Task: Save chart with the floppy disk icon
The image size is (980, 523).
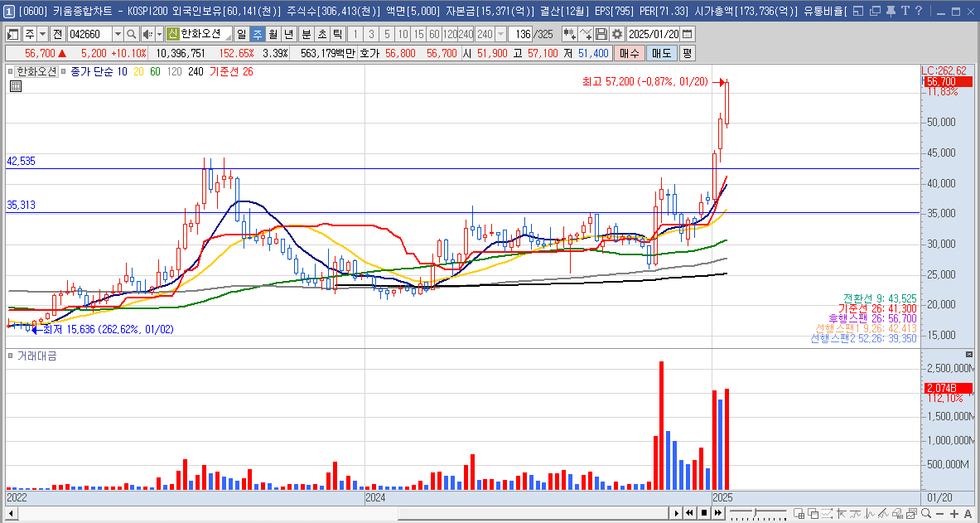Action: click(601, 35)
